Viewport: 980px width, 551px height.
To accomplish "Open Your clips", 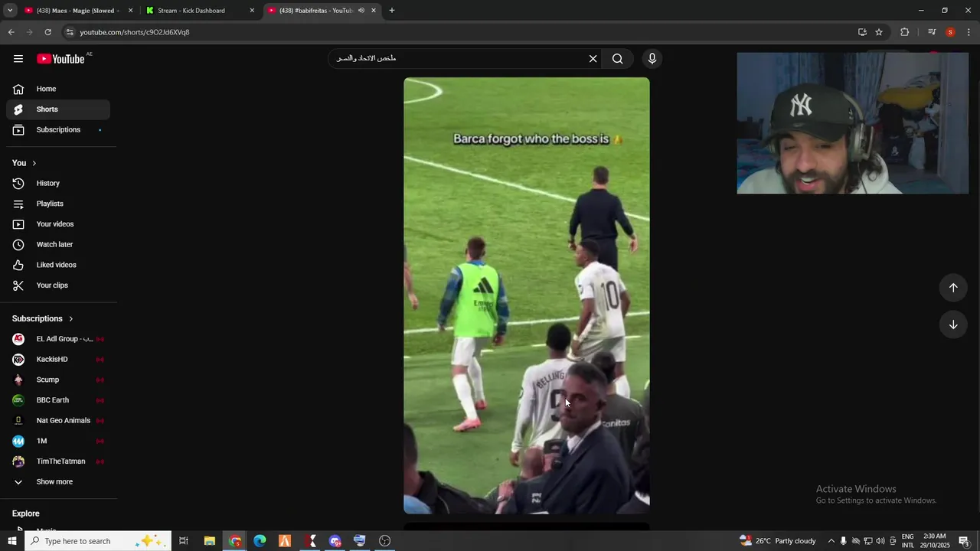I will 58,285.
